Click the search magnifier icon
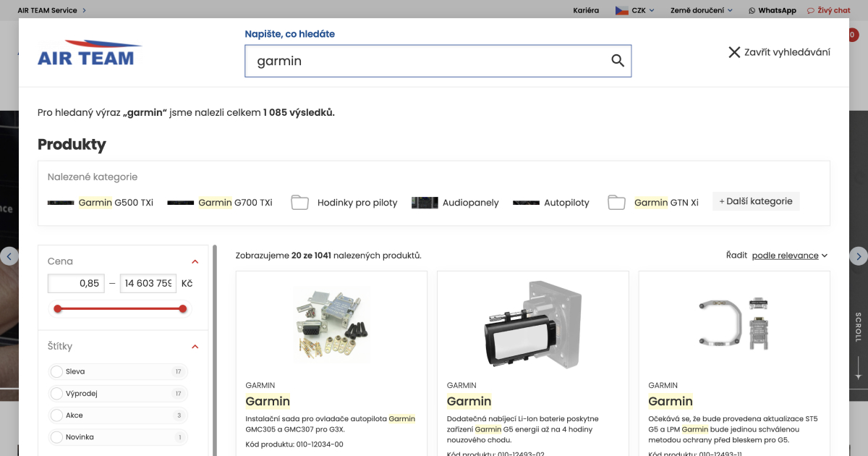Viewport: 868px width, 456px height. point(618,61)
